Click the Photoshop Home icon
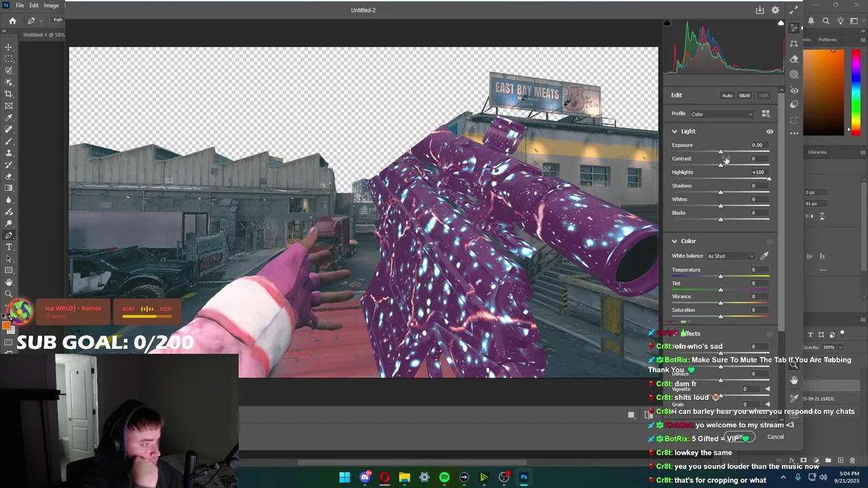The image size is (868, 488). click(12, 20)
